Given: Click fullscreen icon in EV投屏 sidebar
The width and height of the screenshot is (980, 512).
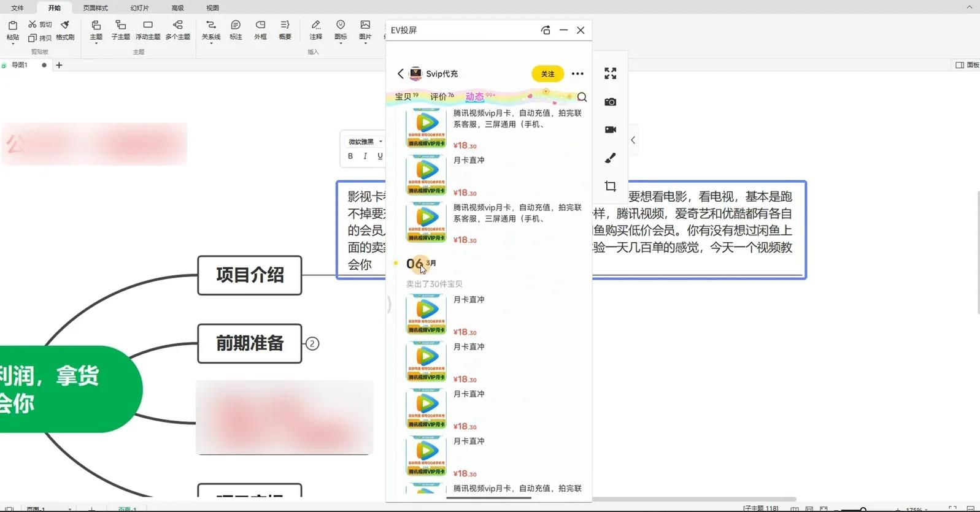Looking at the screenshot, I should [x=610, y=74].
